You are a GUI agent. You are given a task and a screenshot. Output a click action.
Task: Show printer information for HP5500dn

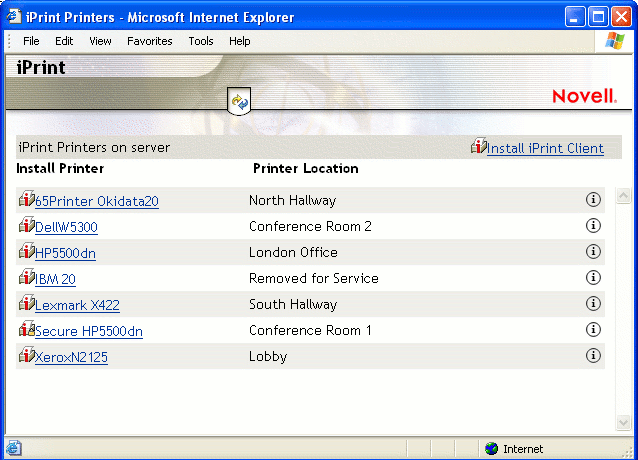593,252
